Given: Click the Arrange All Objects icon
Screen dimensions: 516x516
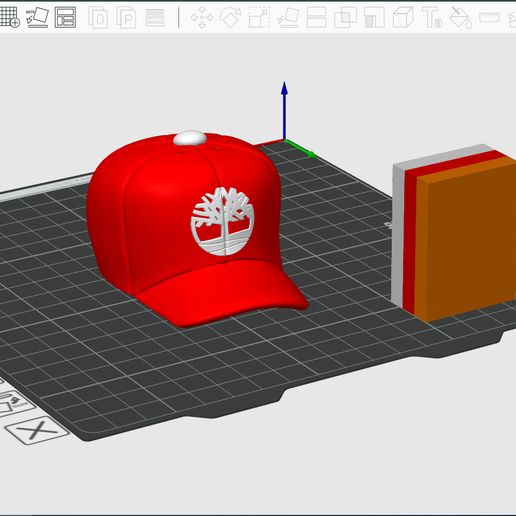Looking at the screenshot, I should tap(65, 17).
